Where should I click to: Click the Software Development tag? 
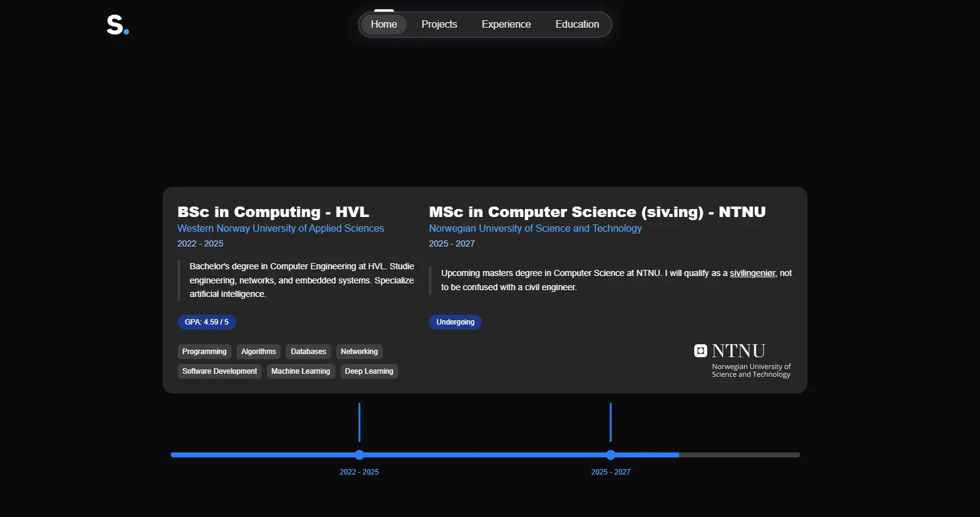pos(219,371)
